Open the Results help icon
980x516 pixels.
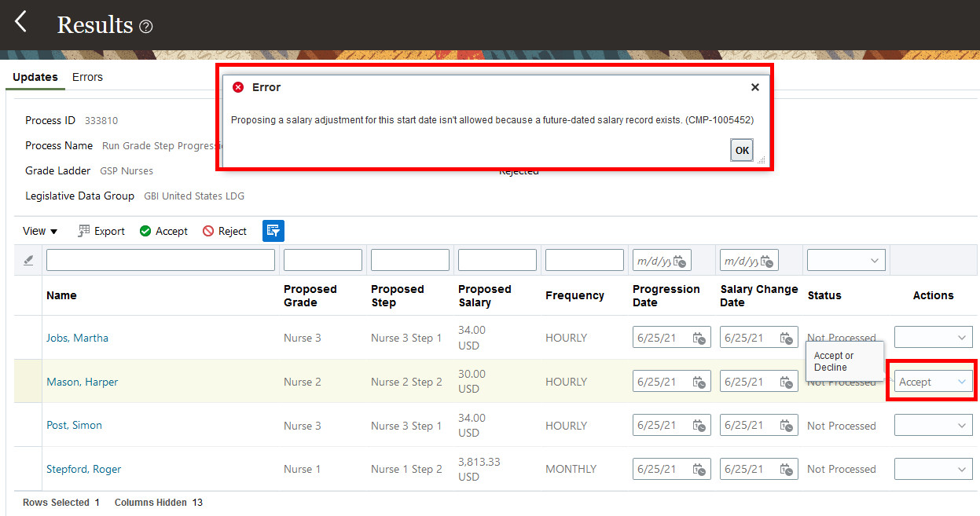pyautogui.click(x=146, y=27)
